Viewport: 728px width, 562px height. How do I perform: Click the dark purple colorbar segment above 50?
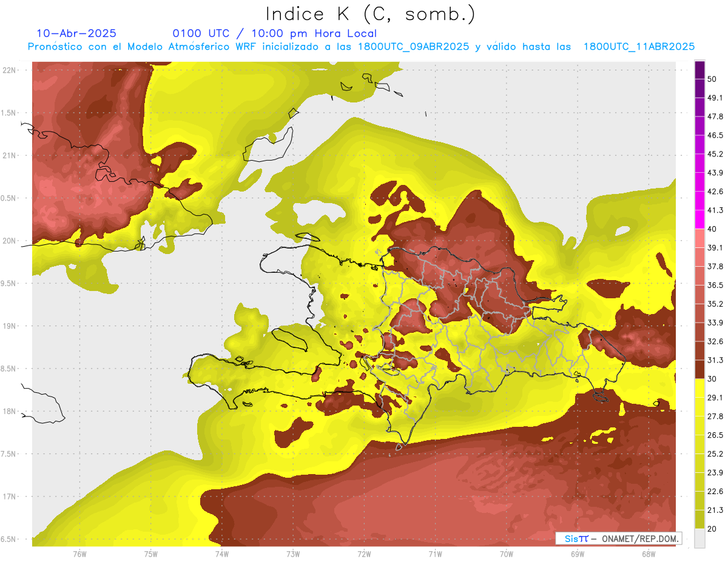point(699,70)
